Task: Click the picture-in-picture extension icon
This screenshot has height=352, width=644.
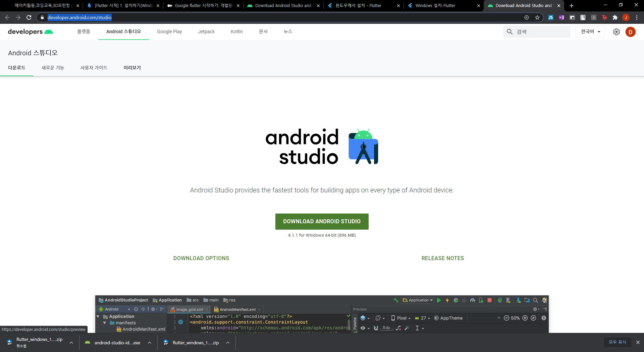Action: [572, 17]
